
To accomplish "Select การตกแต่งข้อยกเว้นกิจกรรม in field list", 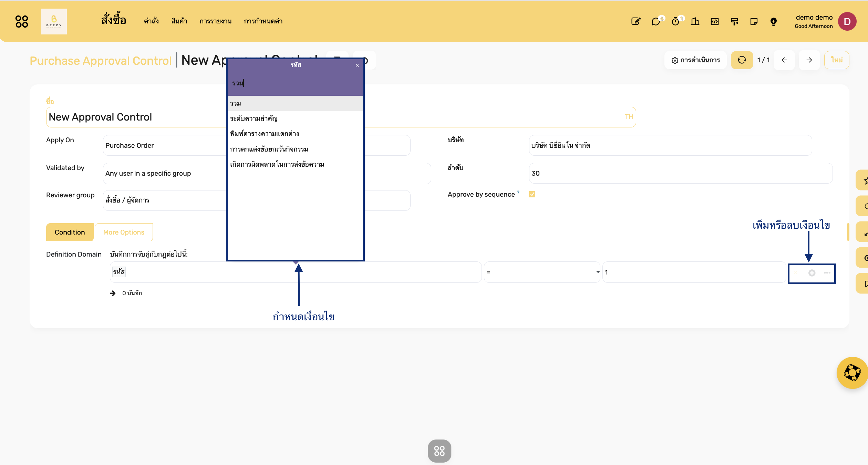I will pos(295,149).
